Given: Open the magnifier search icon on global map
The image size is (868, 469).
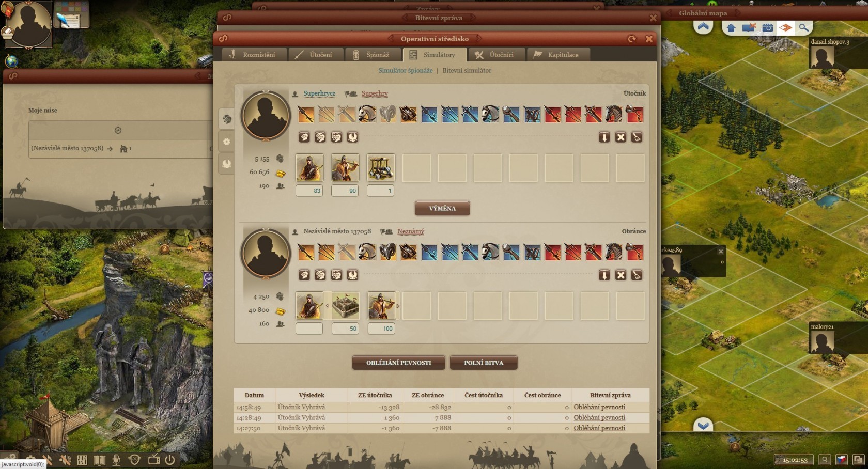Looking at the screenshot, I should coord(803,27).
